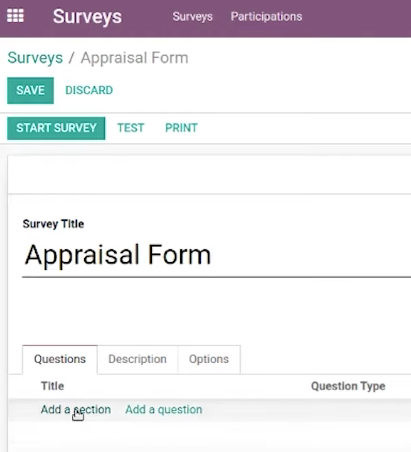Image resolution: width=411 pixels, height=452 pixels.
Task: Open the apps grid menu icon
Action: coord(15,16)
